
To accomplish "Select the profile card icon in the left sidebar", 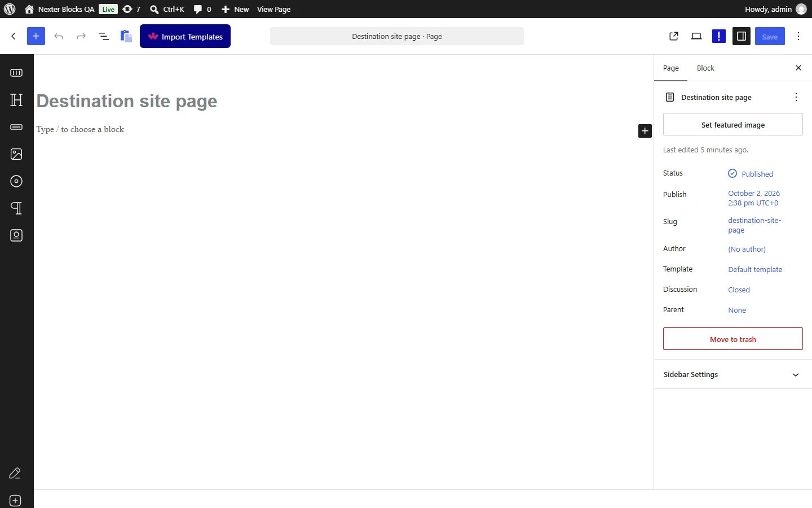I will 16,235.
